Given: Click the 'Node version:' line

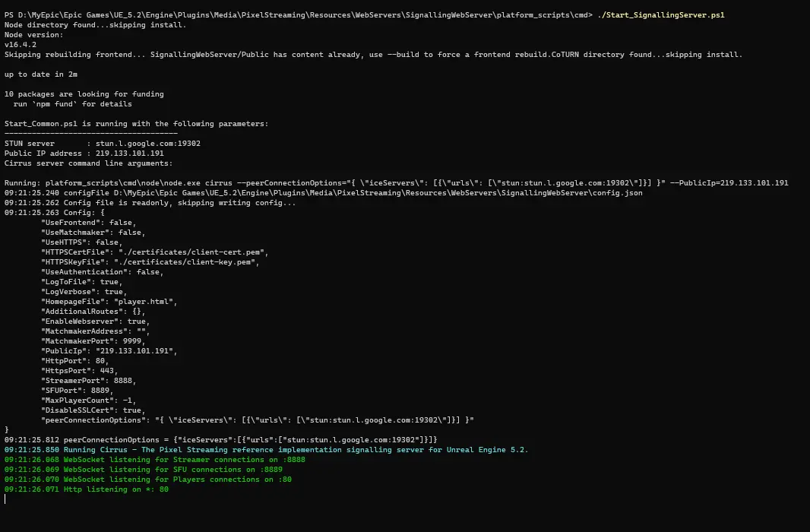Looking at the screenshot, I should click(x=33, y=35).
